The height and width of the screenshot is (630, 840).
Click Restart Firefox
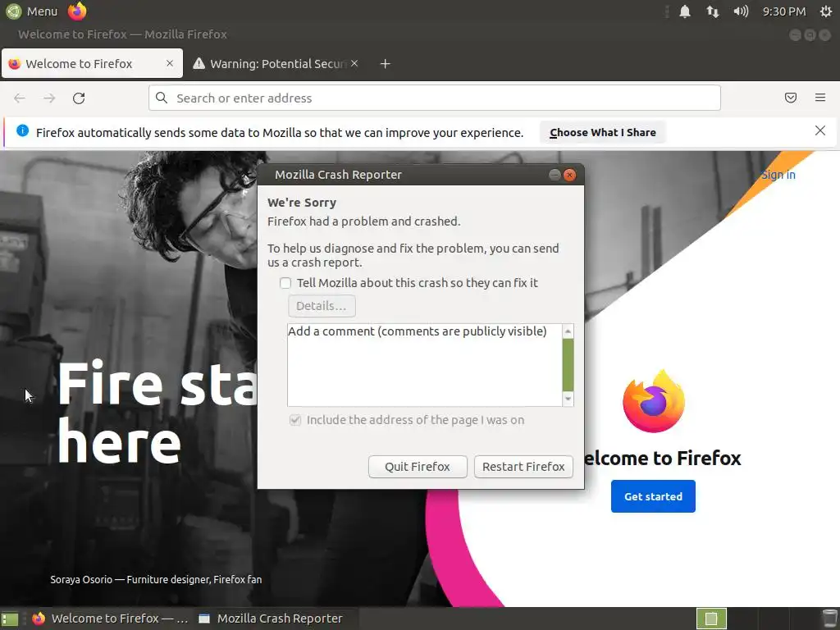(x=523, y=467)
